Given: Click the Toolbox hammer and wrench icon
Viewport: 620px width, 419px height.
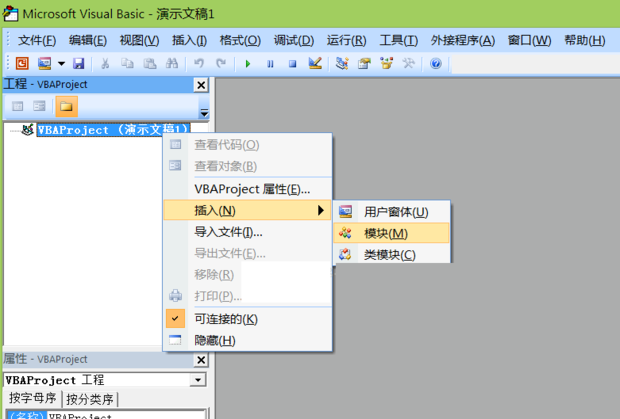Looking at the screenshot, I should click(408, 63).
